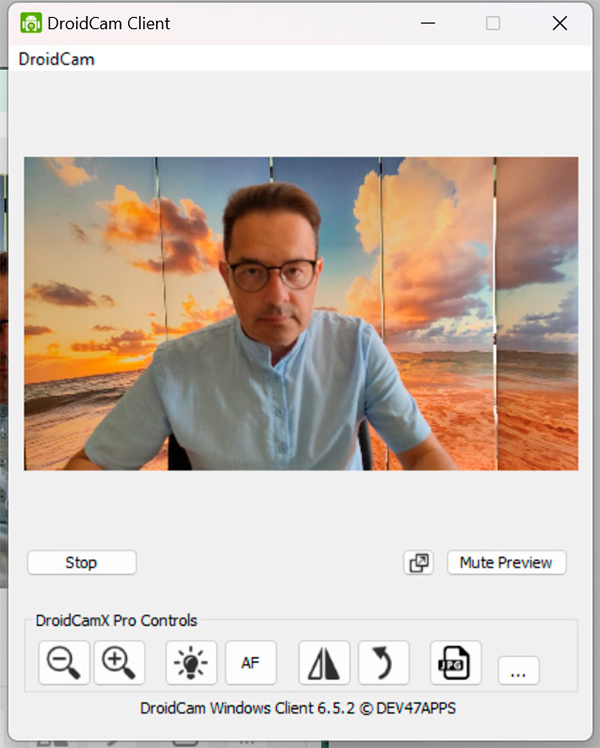
Task: Toggle the phone LED flash light
Action: coord(191,663)
